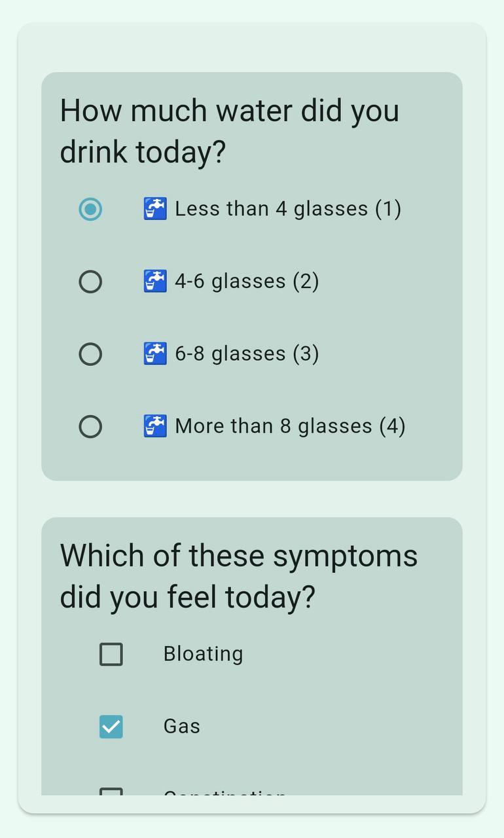The width and height of the screenshot is (504, 838).
Task: Uncheck the Gas checkbox
Action: pos(111,727)
